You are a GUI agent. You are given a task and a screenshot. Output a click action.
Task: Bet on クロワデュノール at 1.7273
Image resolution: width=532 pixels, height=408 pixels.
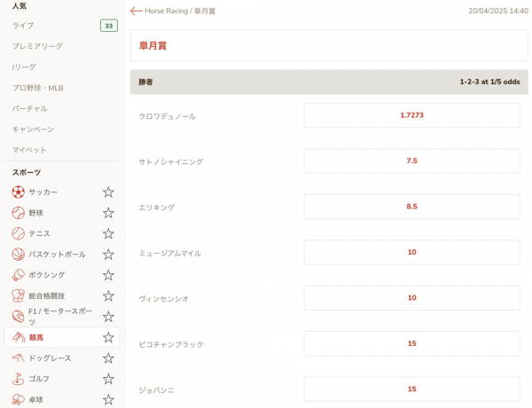pyautogui.click(x=412, y=115)
